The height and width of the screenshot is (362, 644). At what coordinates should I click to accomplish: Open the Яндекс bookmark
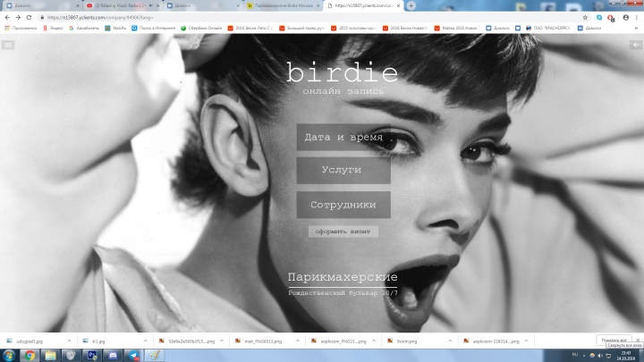(x=53, y=28)
